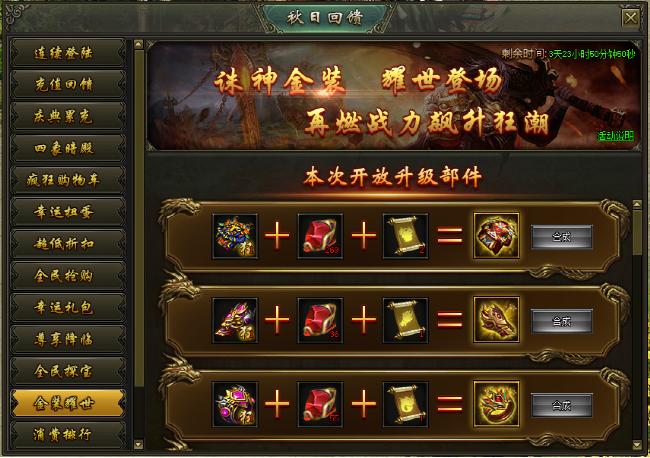Click the 合成 button in the first row
Image resolution: width=650 pixels, height=458 pixels.
[x=562, y=237]
